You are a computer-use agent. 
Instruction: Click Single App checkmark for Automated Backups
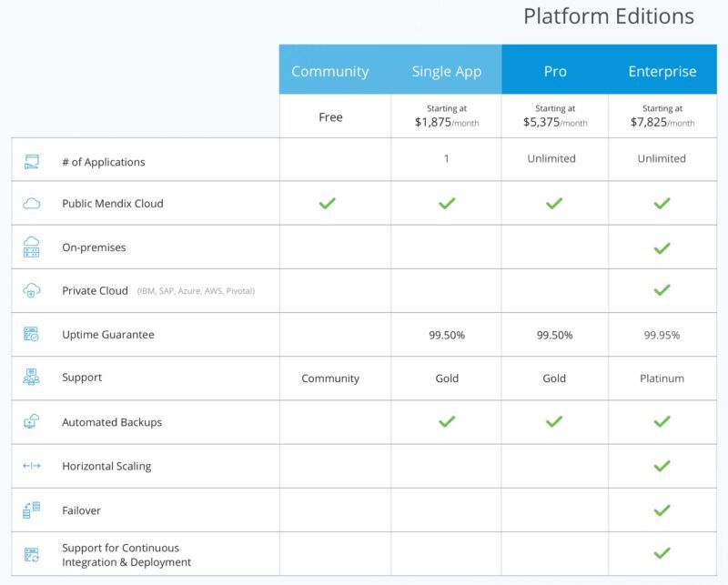(447, 421)
